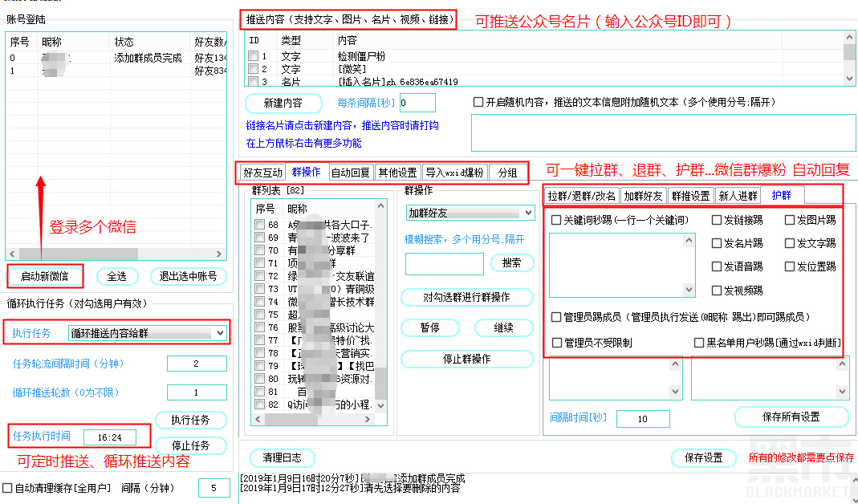
Task: Open the 群推设置 tab
Action: 690,196
